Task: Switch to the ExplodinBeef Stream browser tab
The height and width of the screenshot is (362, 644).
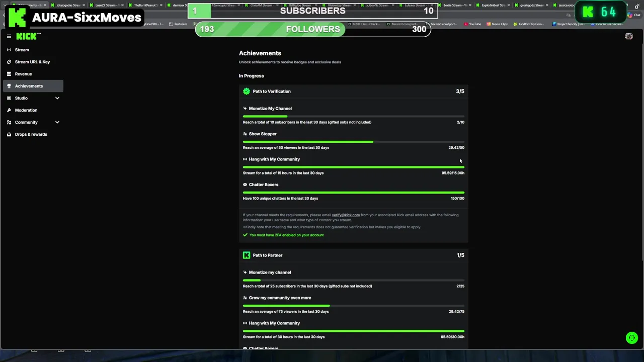Action: 493,5
